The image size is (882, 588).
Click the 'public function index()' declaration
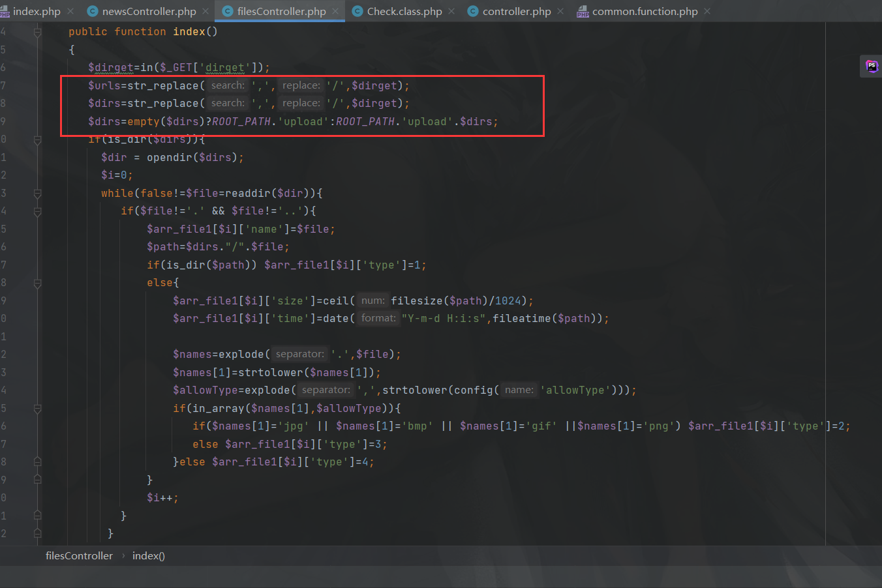143,31
